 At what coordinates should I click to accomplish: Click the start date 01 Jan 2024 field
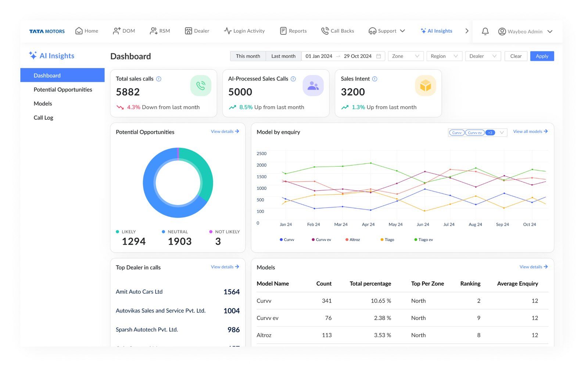click(319, 56)
